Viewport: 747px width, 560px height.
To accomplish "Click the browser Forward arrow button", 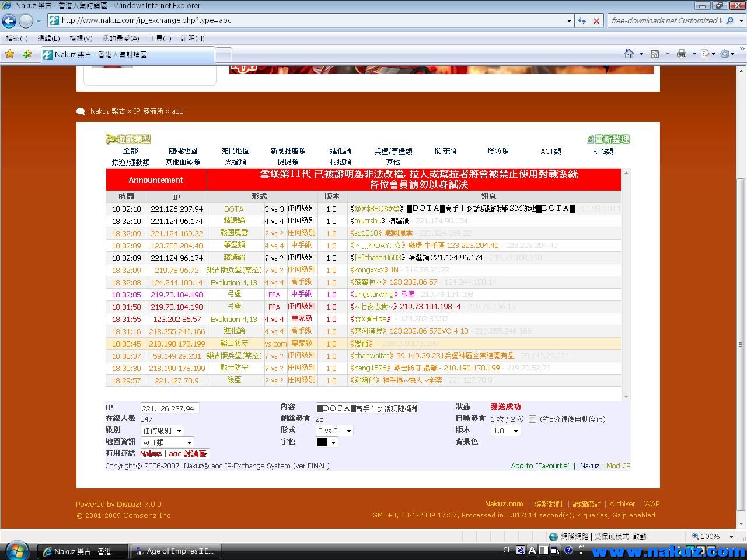I will click(26, 21).
